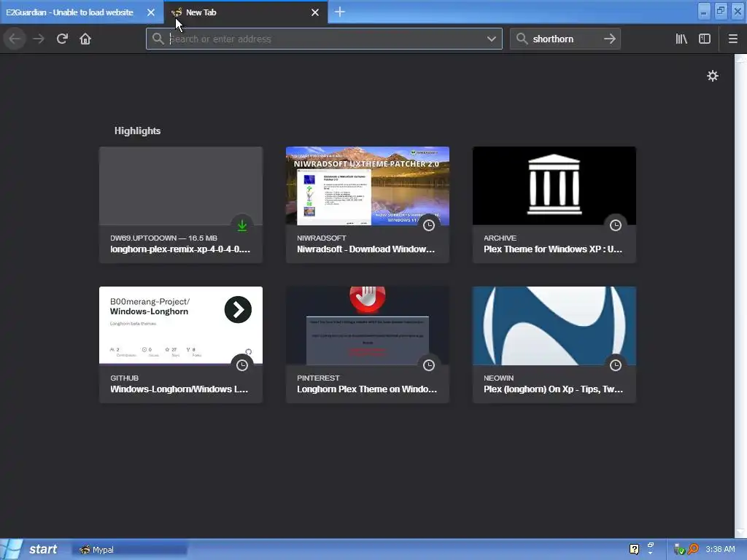Open the hamburger application menu

732,39
